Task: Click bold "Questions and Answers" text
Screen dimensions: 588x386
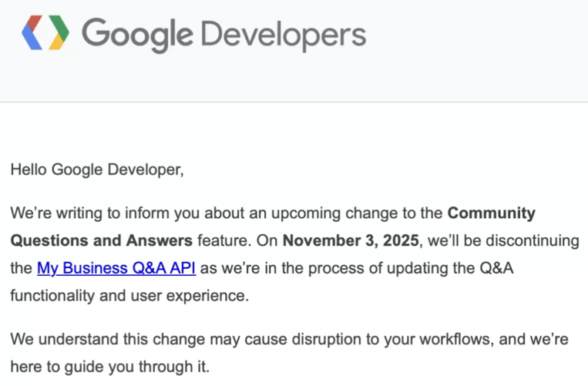Action: click(101, 240)
